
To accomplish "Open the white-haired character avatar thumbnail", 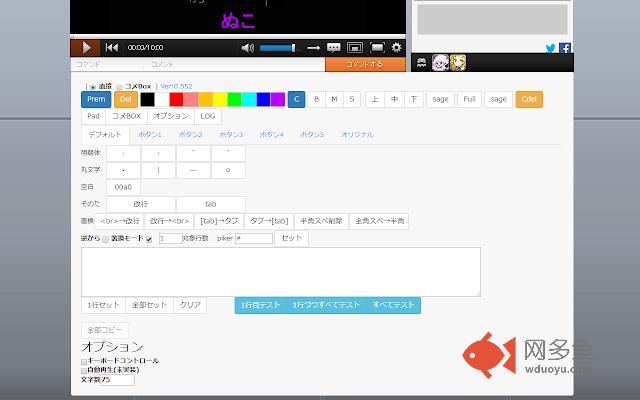I will [440, 62].
